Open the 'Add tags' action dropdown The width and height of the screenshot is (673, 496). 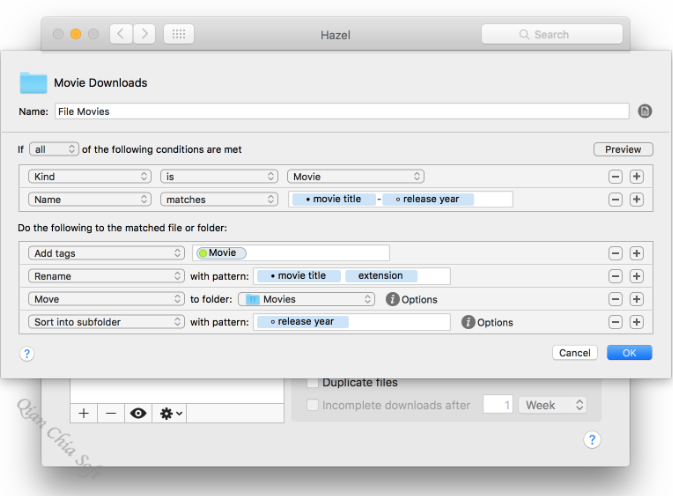point(106,253)
